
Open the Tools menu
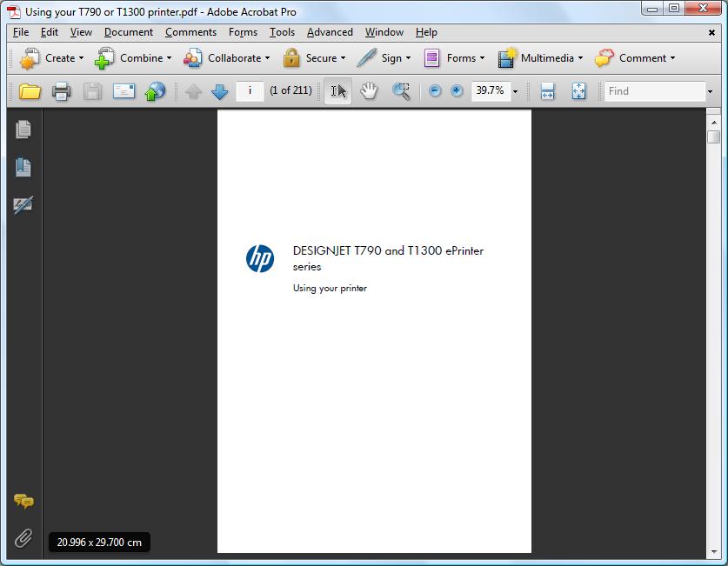282,32
